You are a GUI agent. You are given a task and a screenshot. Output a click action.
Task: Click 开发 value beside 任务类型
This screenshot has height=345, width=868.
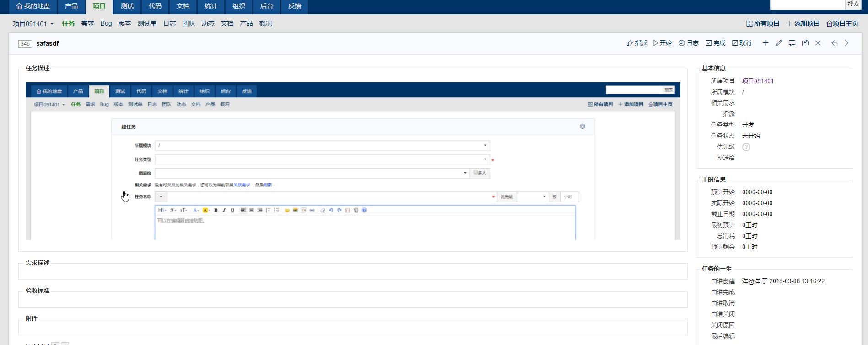pyautogui.click(x=748, y=125)
